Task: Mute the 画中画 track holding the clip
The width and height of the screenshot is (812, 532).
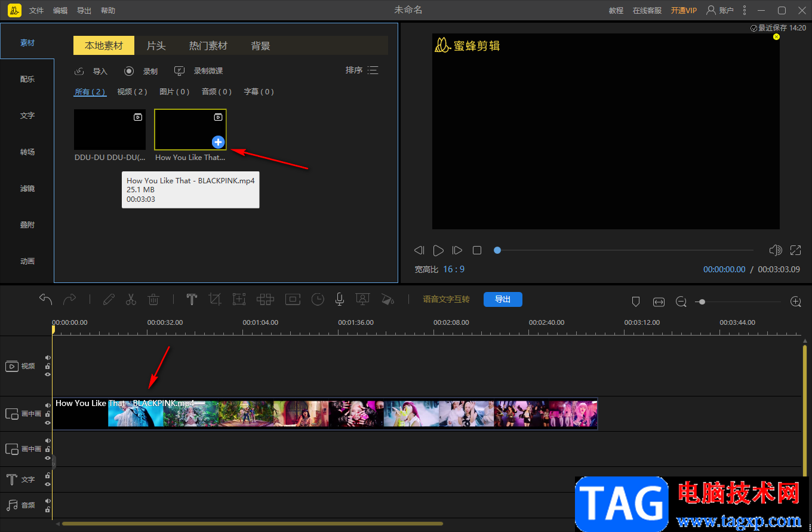Action: pyautogui.click(x=48, y=405)
